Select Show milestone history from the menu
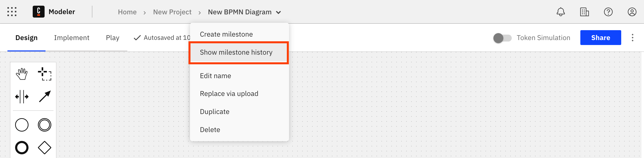The height and width of the screenshot is (158, 644). (x=236, y=52)
